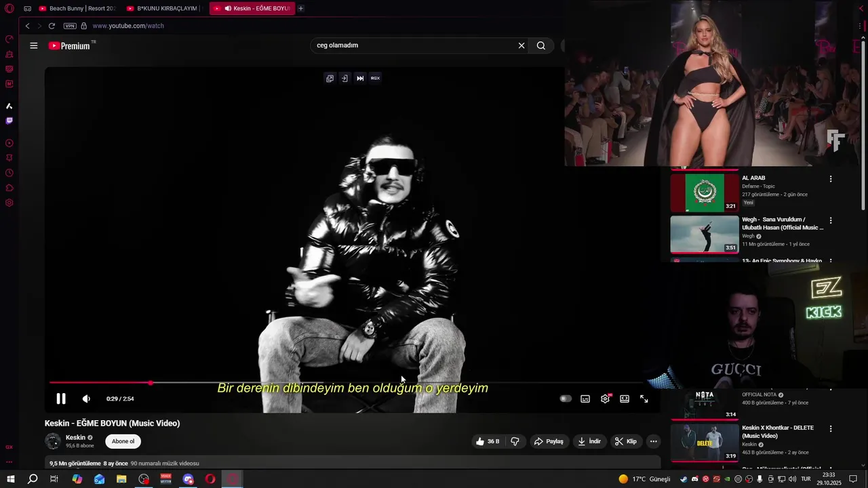Open the Twitch icon in the Opera sidebar
Viewport: 868px width, 488px height.
(x=9, y=121)
